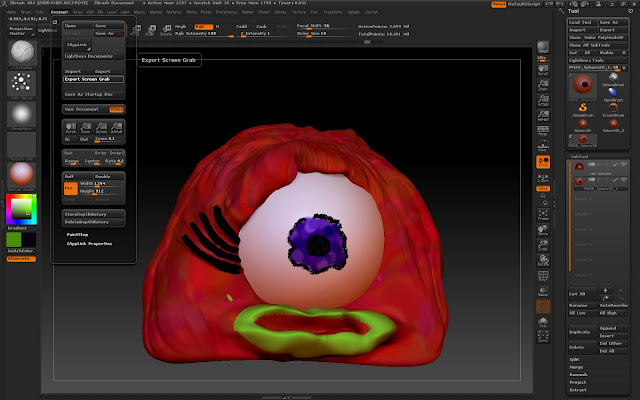Click the BPR render icon
The height and width of the screenshot is (400, 640).
pyautogui.click(x=543, y=47)
